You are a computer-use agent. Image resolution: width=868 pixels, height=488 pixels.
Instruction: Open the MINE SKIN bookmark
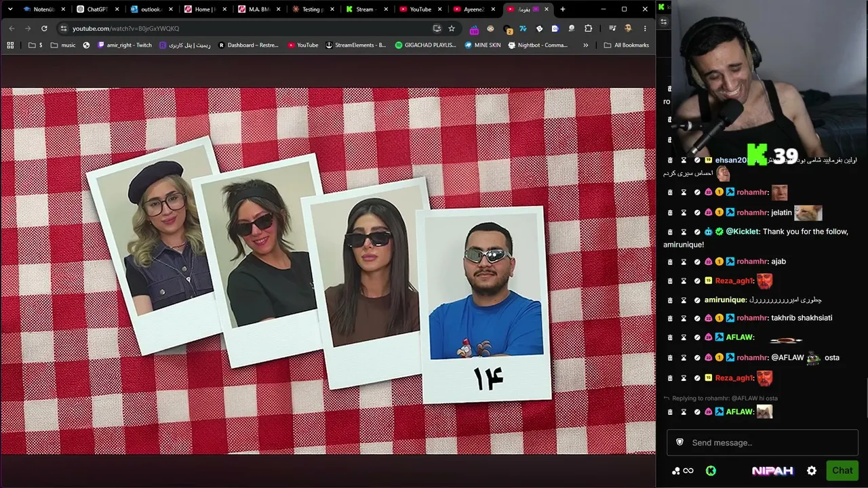[483, 45]
